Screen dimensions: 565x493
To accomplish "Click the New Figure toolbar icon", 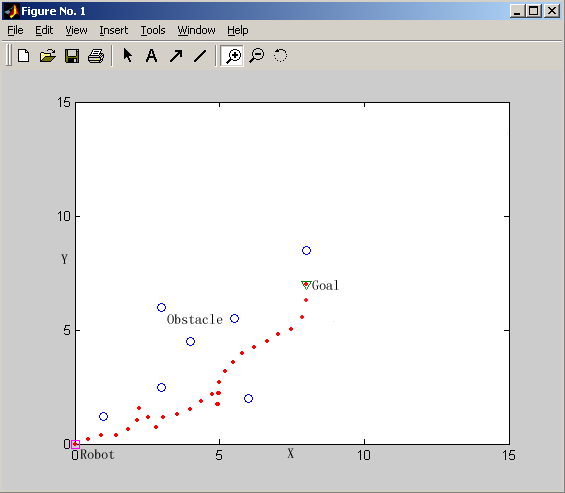I will (x=24, y=56).
